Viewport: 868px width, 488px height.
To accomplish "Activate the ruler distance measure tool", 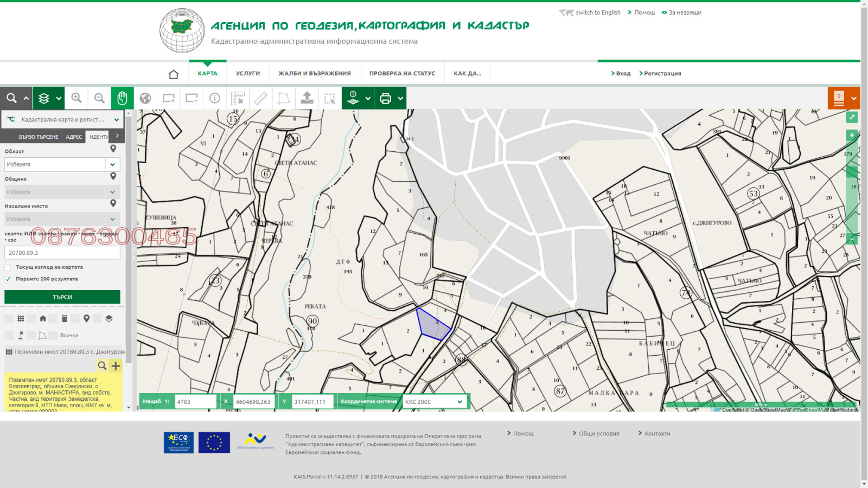I will [x=261, y=98].
